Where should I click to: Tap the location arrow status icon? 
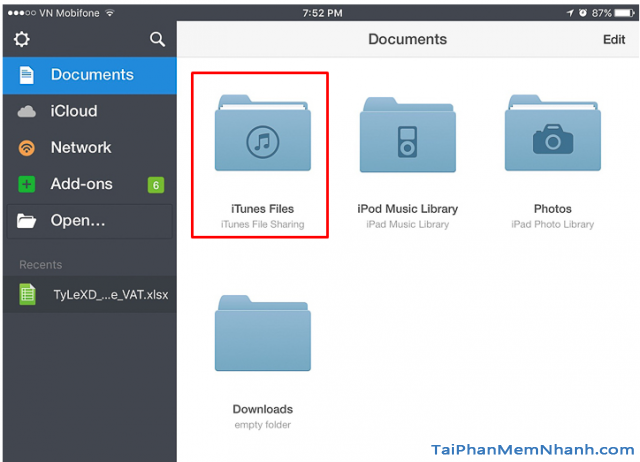[x=570, y=13]
